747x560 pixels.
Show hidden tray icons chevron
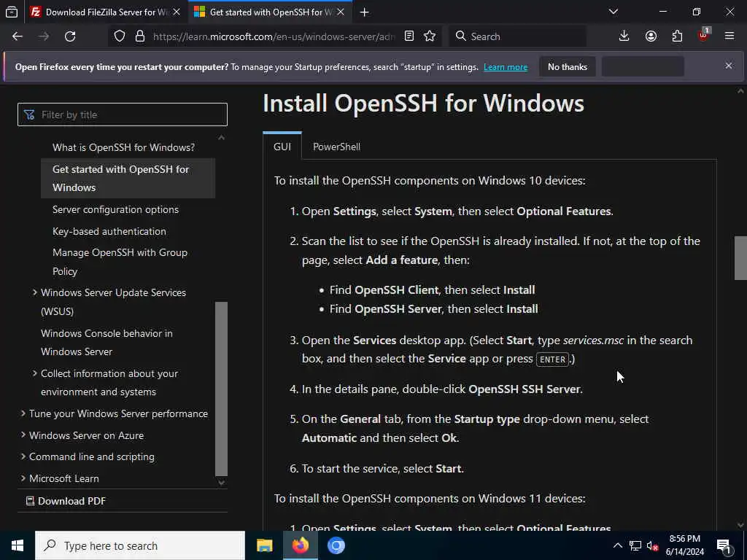(617, 545)
